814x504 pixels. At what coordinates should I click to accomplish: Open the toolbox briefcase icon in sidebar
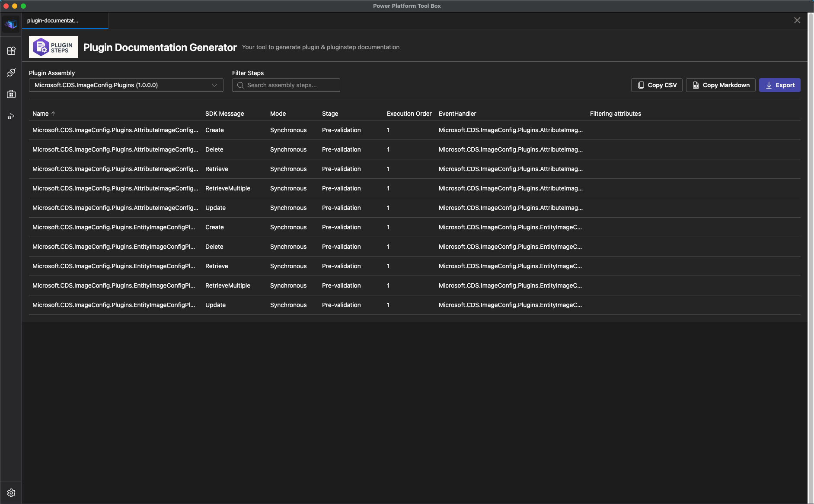click(x=11, y=94)
